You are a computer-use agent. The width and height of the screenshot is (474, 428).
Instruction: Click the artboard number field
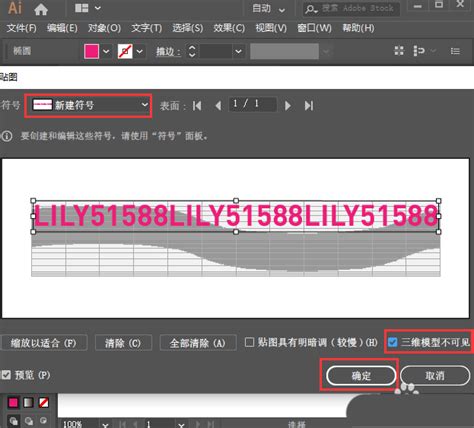tap(159, 424)
